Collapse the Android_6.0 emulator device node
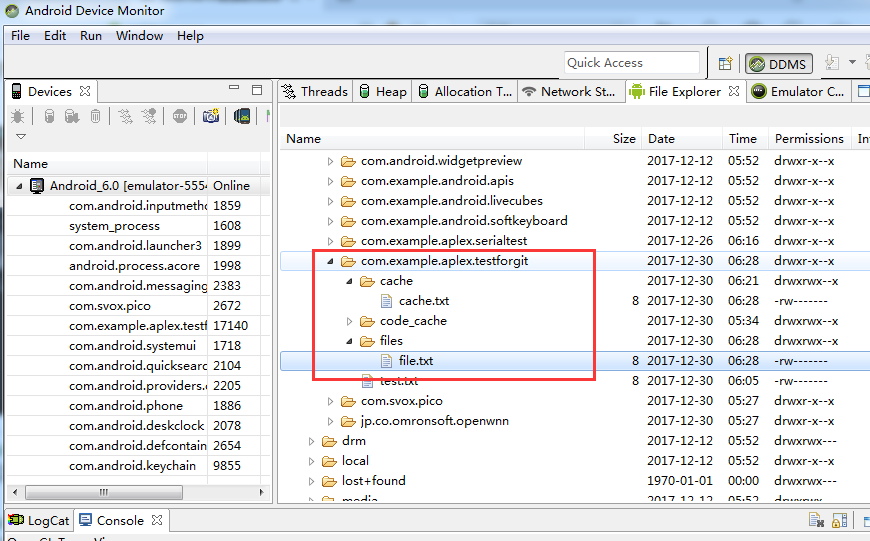 click(x=19, y=186)
